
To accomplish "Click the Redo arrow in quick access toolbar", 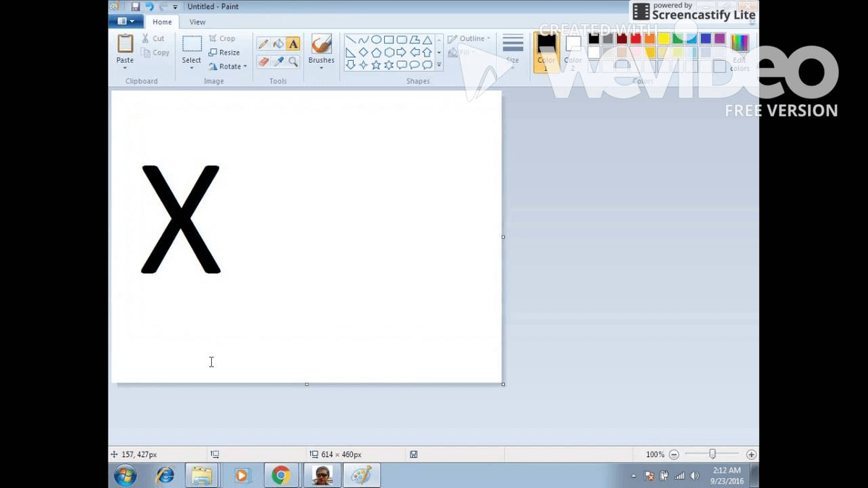I will pyautogui.click(x=163, y=7).
